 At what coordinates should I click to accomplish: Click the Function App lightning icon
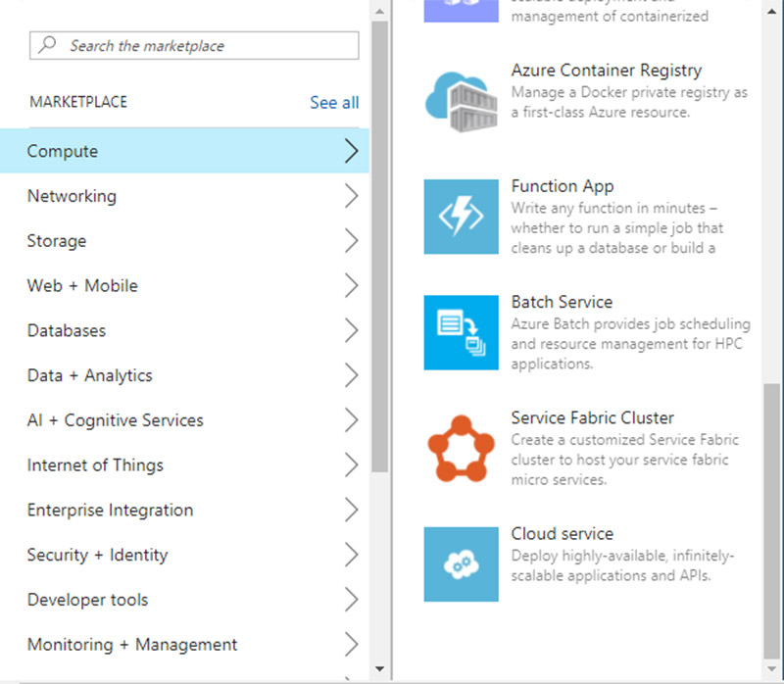[461, 217]
